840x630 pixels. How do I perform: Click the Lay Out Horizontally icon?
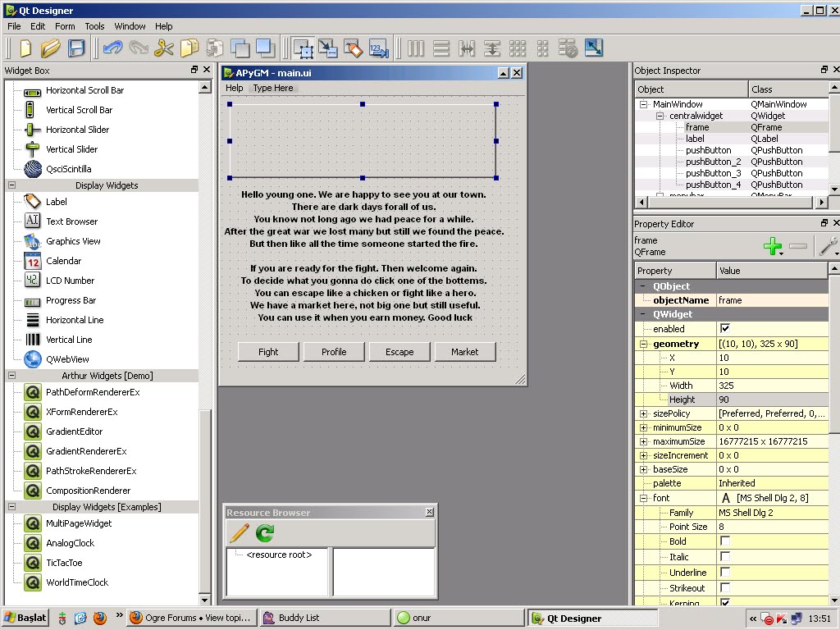416,48
